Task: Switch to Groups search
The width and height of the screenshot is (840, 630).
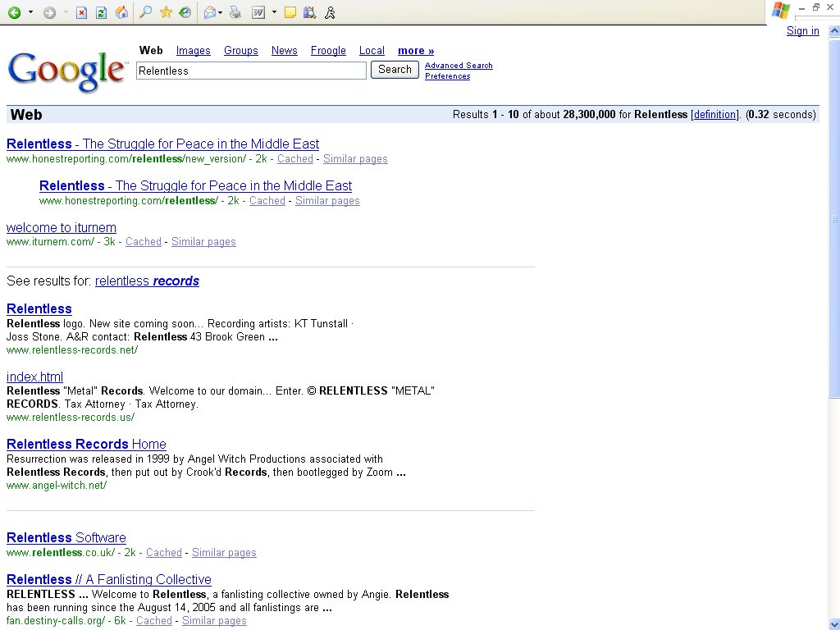Action: pyautogui.click(x=241, y=50)
